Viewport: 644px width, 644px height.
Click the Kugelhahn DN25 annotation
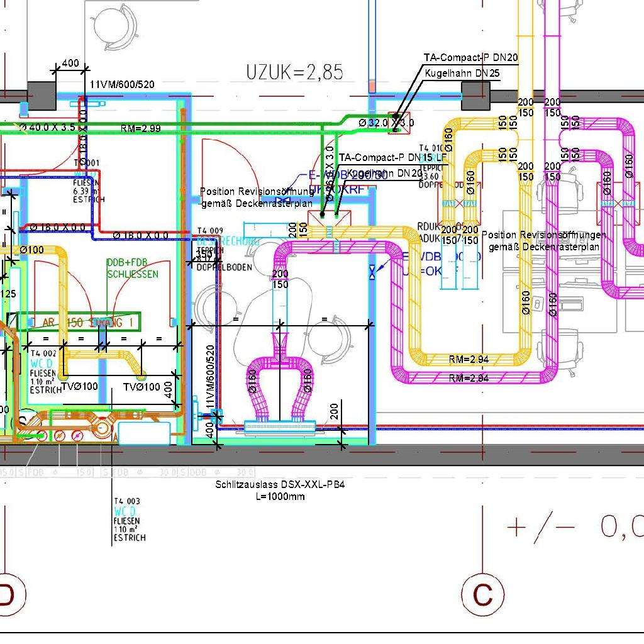point(462,74)
